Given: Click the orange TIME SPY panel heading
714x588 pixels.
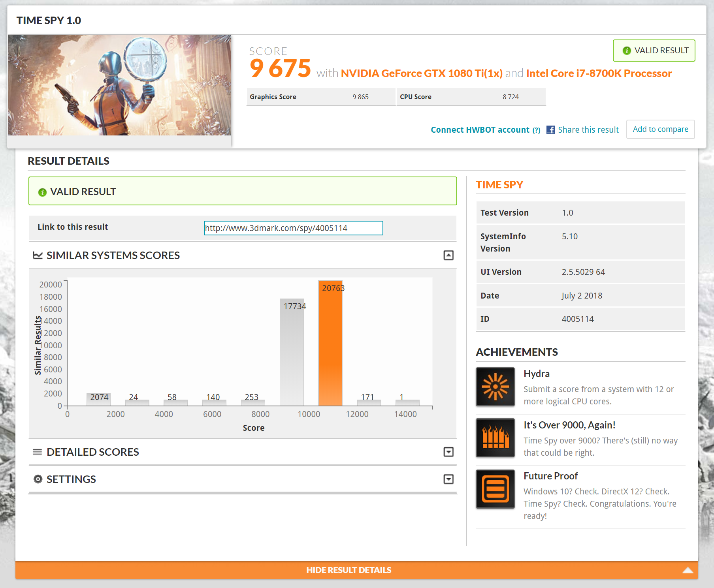Looking at the screenshot, I should pos(499,185).
